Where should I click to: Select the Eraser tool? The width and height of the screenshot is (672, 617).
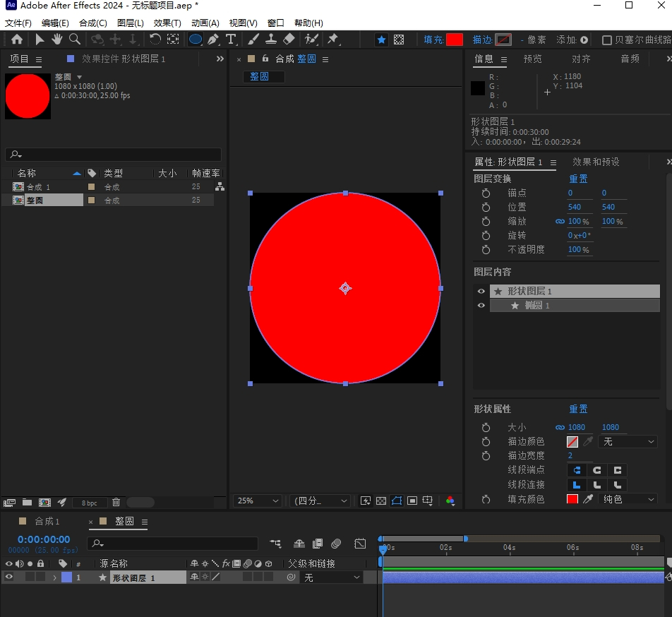[x=289, y=40]
